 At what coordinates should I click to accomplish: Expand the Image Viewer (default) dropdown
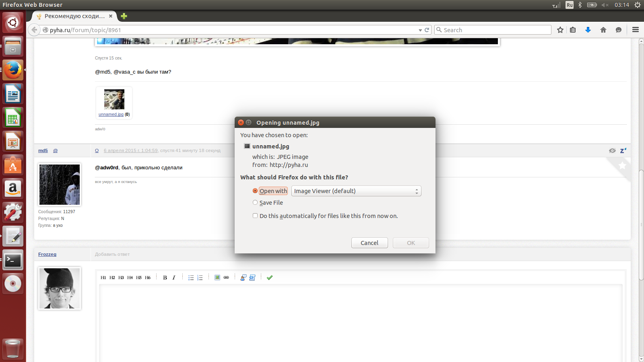(356, 191)
